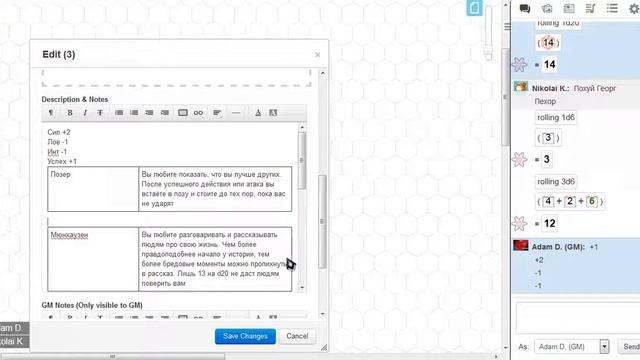Click the table insert icon in Description toolbar

(x=183, y=113)
